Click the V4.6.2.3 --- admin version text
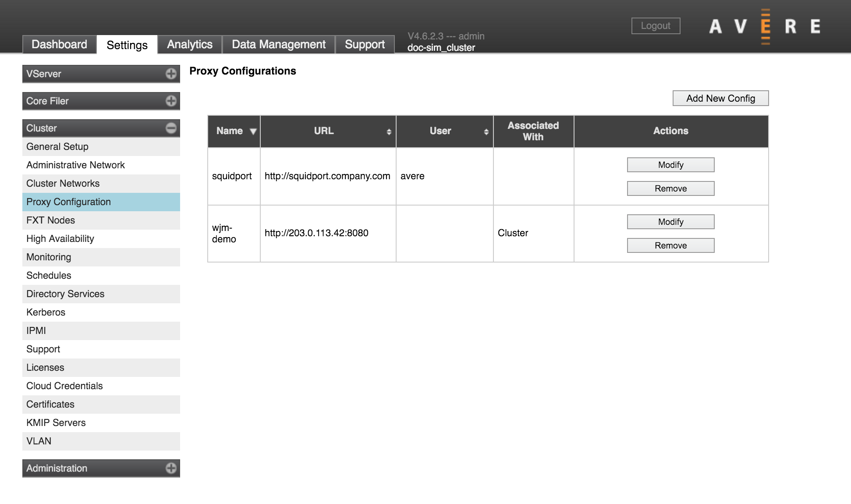851x504 pixels. coord(446,36)
